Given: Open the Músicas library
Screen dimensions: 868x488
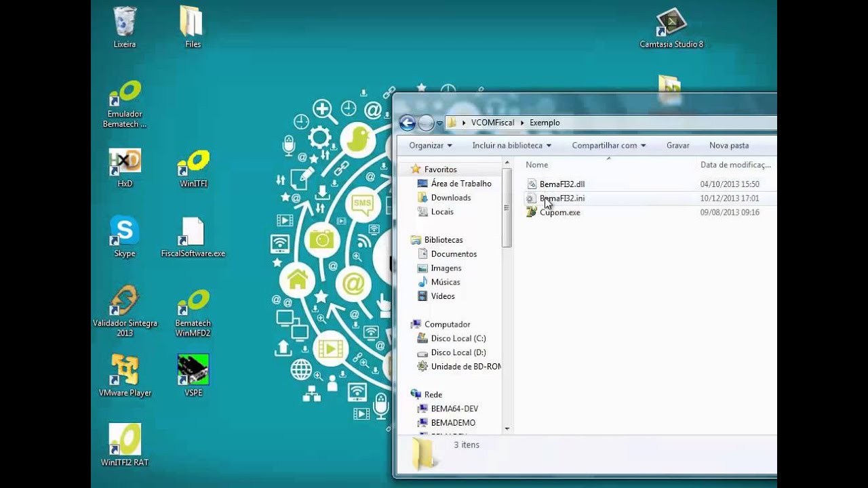Looking at the screenshot, I should click(x=446, y=282).
